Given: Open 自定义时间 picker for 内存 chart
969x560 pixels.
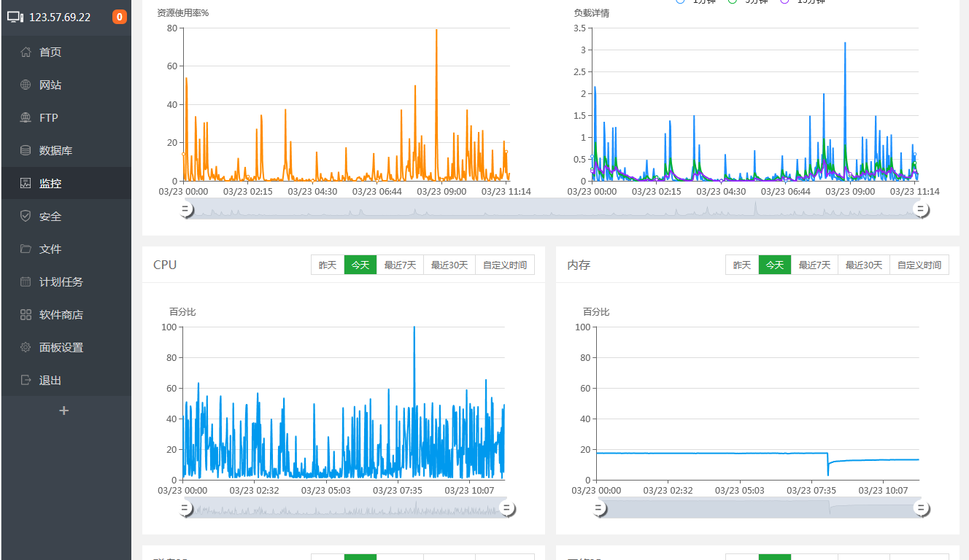Looking at the screenshot, I should 919,265.
